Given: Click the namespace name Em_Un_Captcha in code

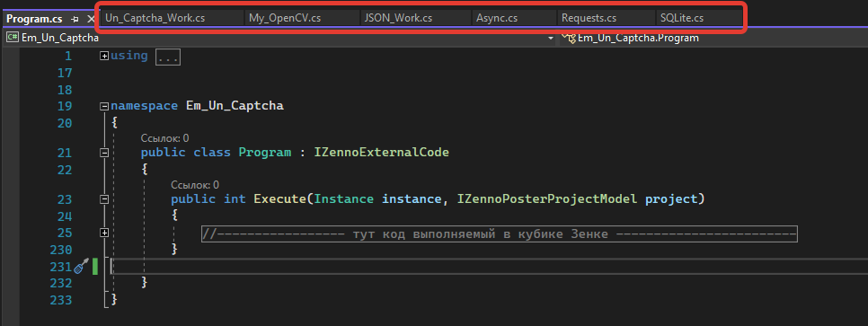Looking at the screenshot, I should coord(235,106).
